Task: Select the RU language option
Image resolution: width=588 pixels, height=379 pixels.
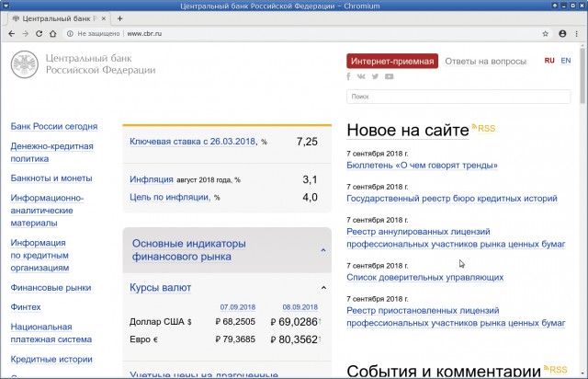Action: pos(549,61)
